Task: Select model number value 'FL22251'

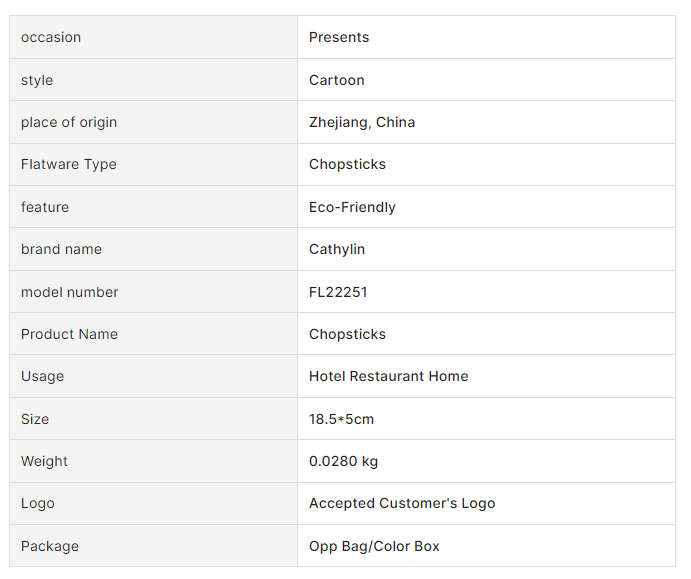Action: click(x=338, y=292)
